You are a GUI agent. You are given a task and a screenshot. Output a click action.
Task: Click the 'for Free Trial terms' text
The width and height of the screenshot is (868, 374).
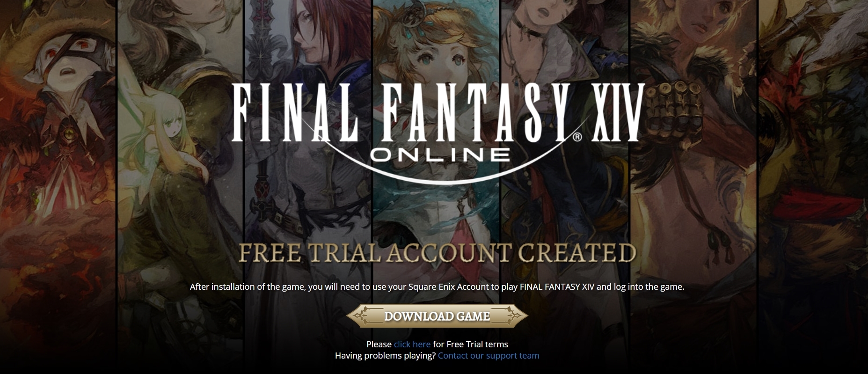point(470,345)
